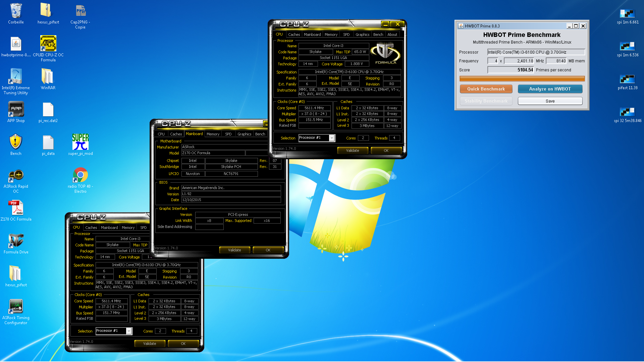The image size is (644, 362).
Task: Click the HWBOT Prime window title icon
Action: 461,26
